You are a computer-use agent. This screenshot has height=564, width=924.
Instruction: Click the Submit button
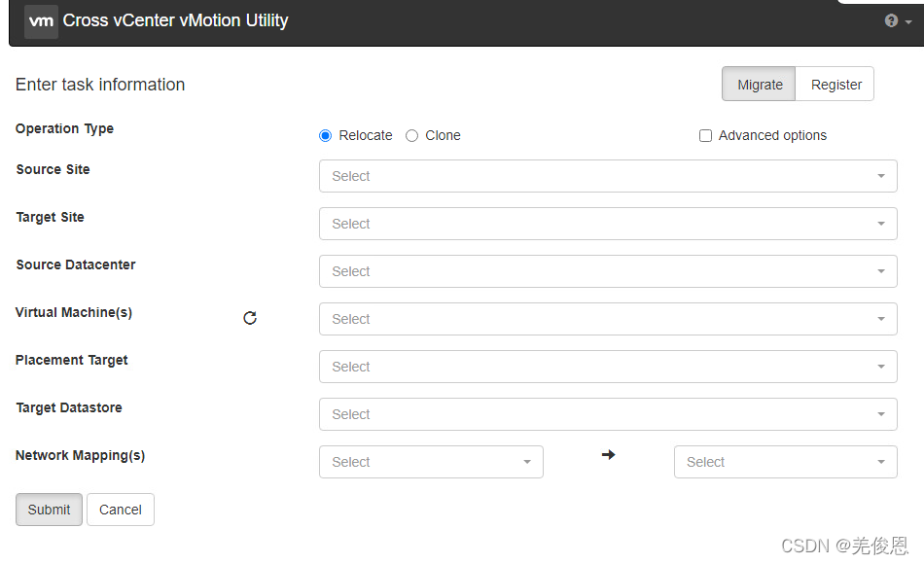49,510
